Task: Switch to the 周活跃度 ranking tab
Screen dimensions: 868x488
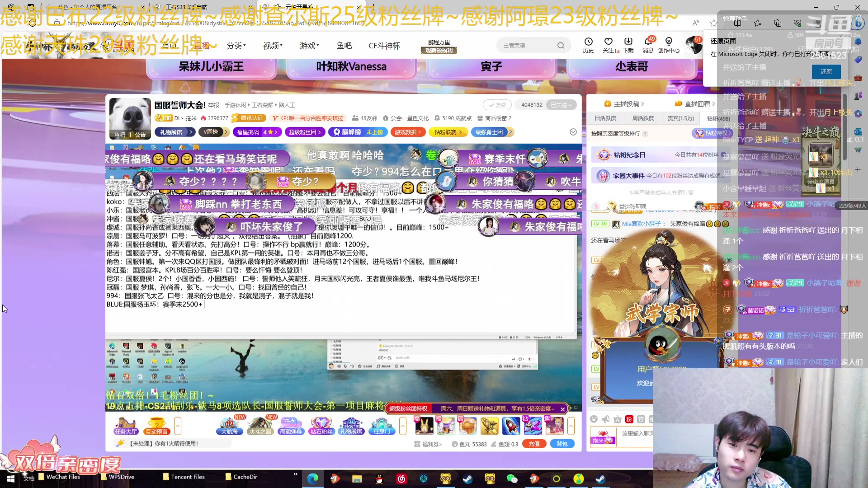Action: tap(643, 118)
